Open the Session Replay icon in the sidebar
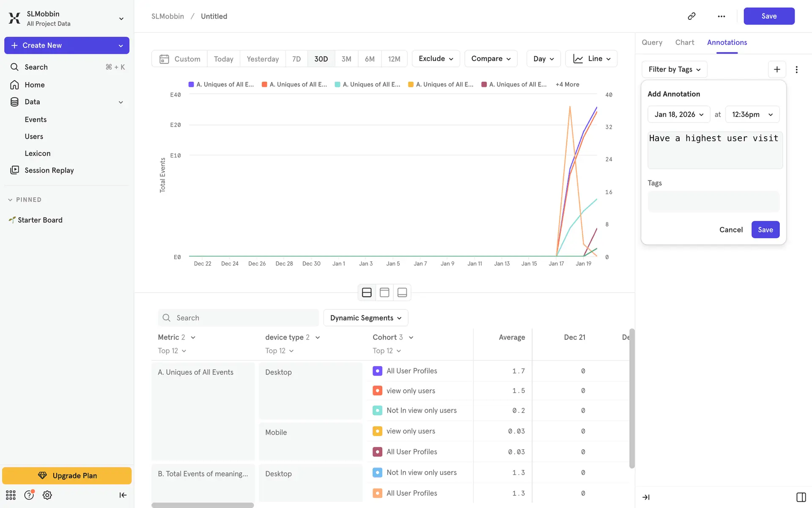Image resolution: width=812 pixels, height=508 pixels. (14, 170)
